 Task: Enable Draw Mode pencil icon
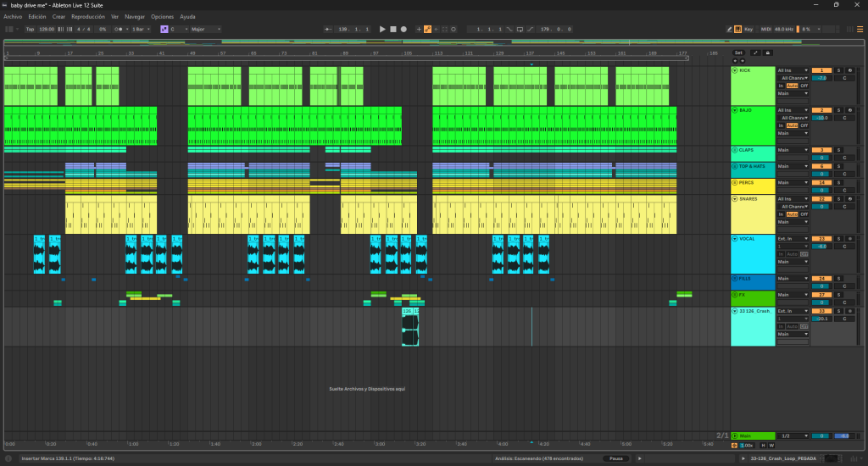click(729, 29)
